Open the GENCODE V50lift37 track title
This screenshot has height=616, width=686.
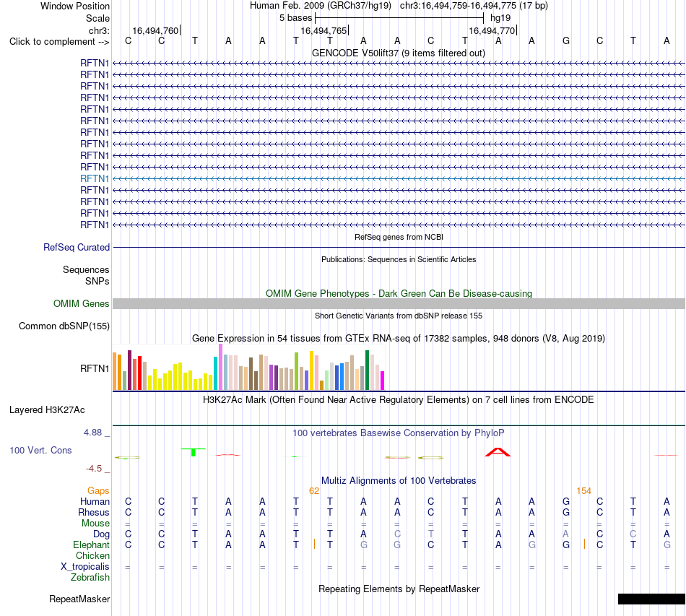click(x=399, y=53)
